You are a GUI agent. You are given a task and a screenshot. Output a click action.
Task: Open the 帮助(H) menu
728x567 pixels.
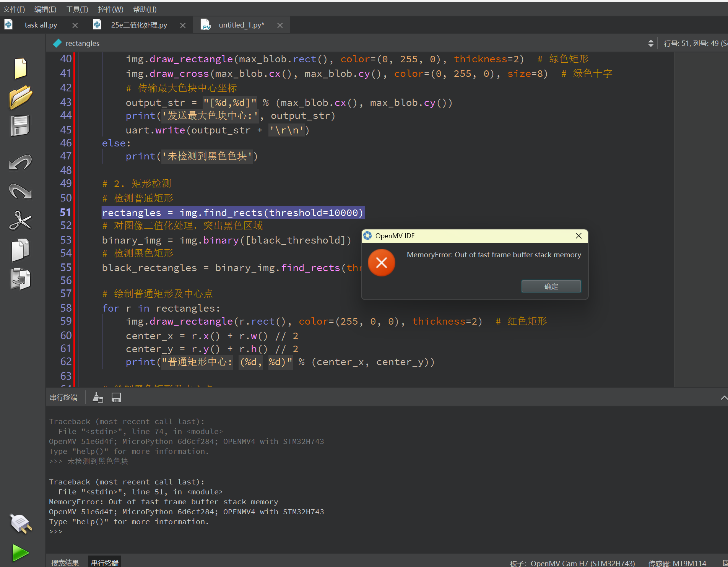tap(145, 9)
